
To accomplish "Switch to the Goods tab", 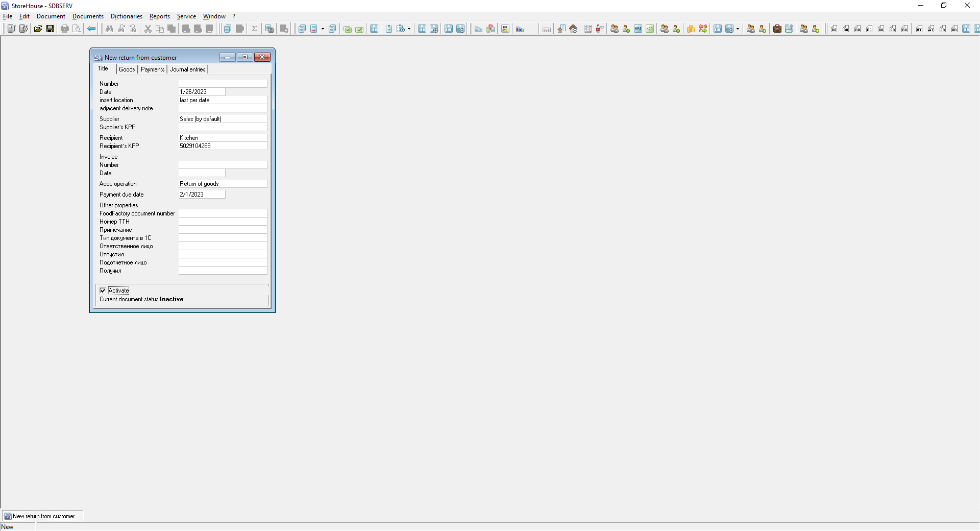I will (127, 69).
